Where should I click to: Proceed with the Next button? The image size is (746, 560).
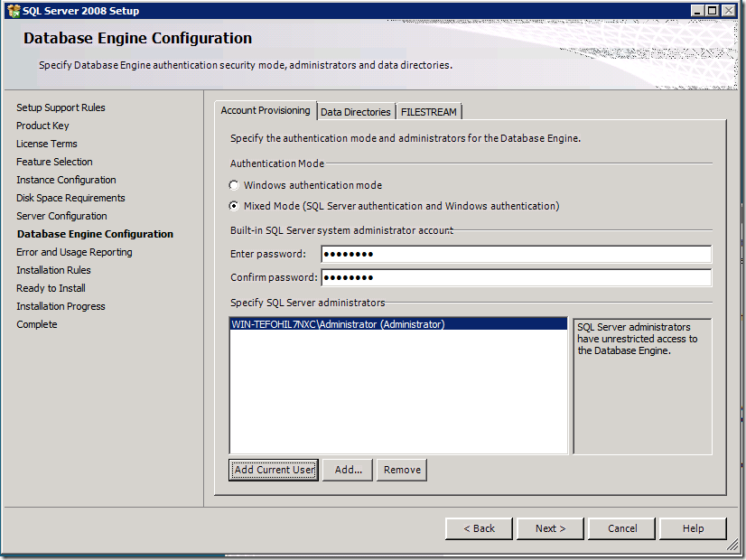550,528
